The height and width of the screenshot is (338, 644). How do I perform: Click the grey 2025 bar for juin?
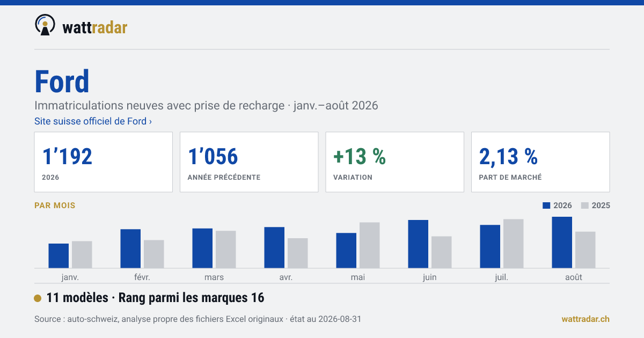coord(442,252)
